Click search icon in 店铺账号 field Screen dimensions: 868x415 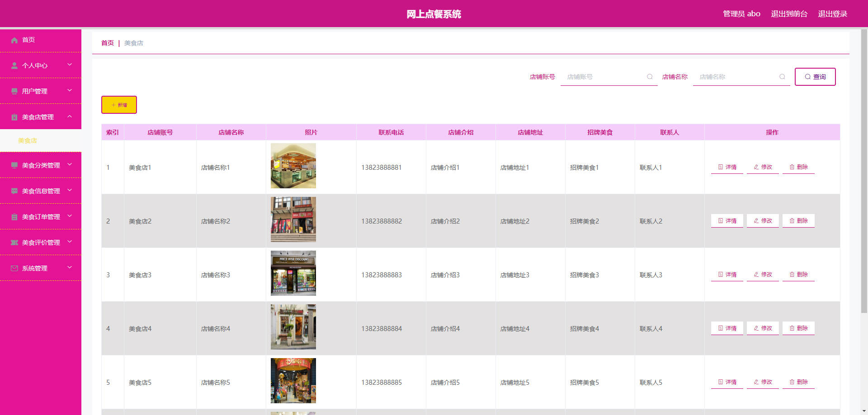tap(650, 77)
